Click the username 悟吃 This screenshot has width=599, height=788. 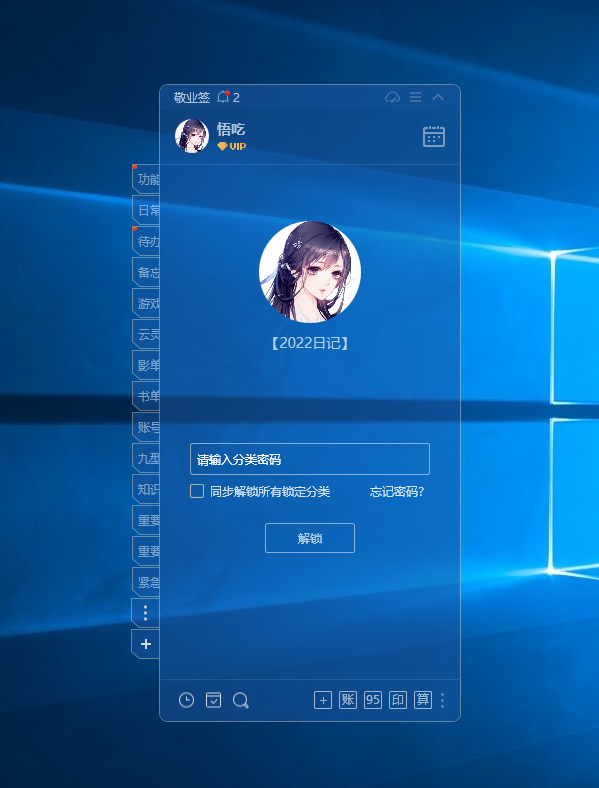231,129
